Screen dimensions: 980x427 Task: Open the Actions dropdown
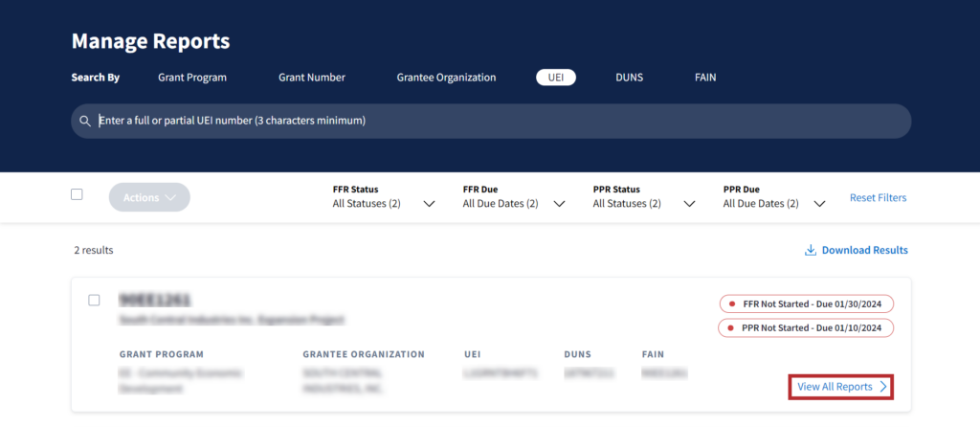click(x=149, y=197)
